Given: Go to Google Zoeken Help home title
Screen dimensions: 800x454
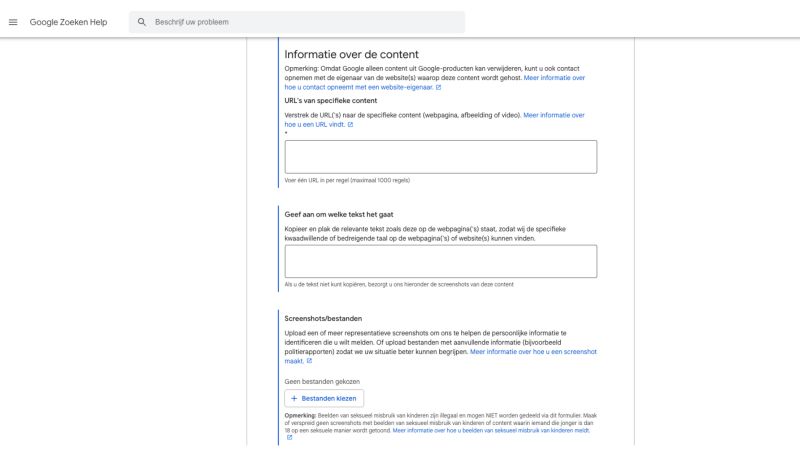Looking at the screenshot, I should pyautogui.click(x=68, y=22).
